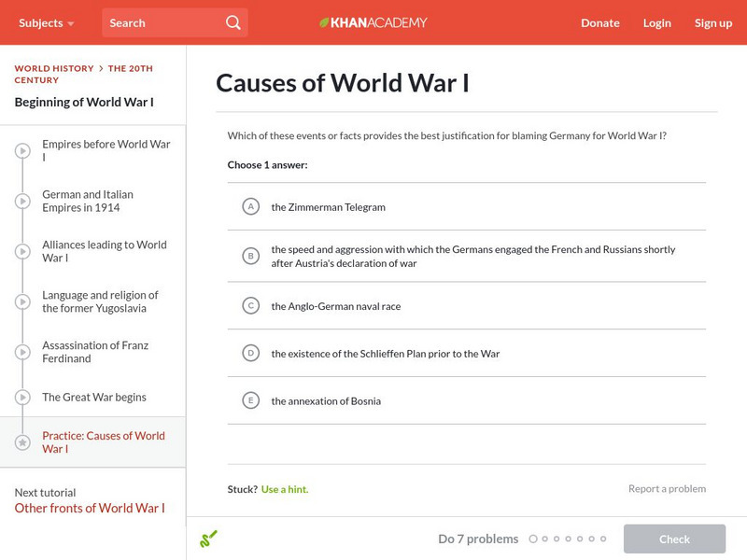Screen dimensions: 747x560
Task: Click the Khan Academy leaf logo
Action: click(324, 21)
